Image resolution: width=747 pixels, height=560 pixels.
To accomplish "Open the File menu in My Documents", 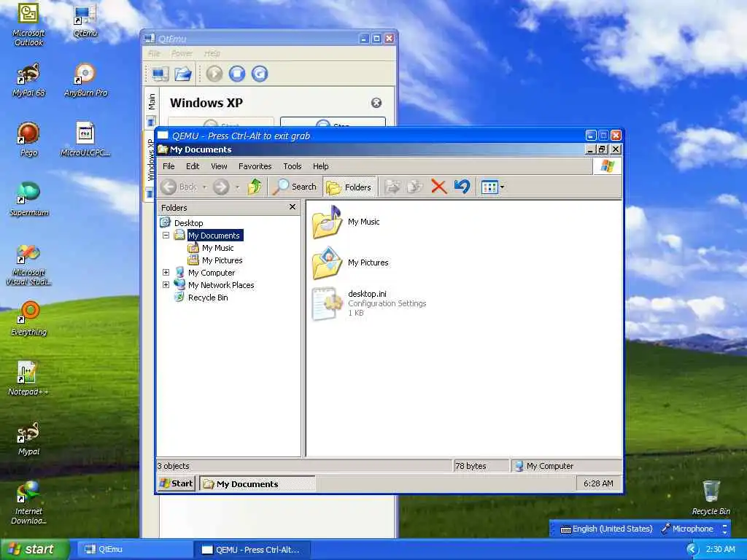I will click(x=169, y=166).
